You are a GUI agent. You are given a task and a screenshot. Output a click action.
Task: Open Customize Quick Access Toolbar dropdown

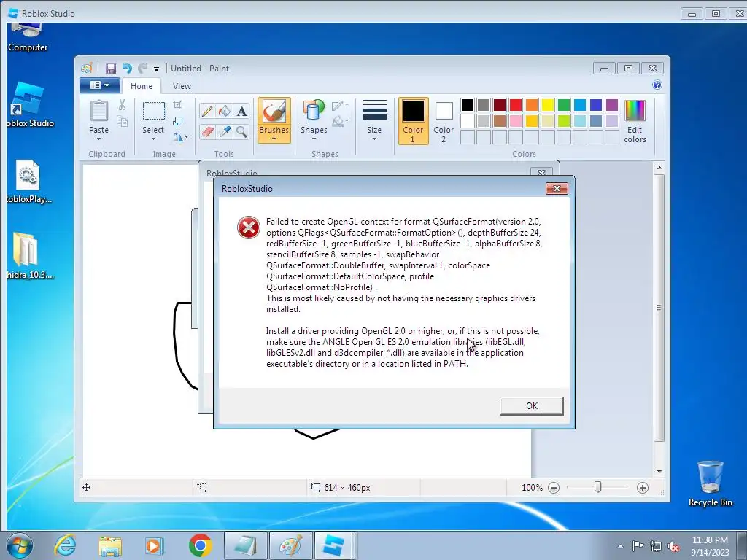[x=156, y=69]
